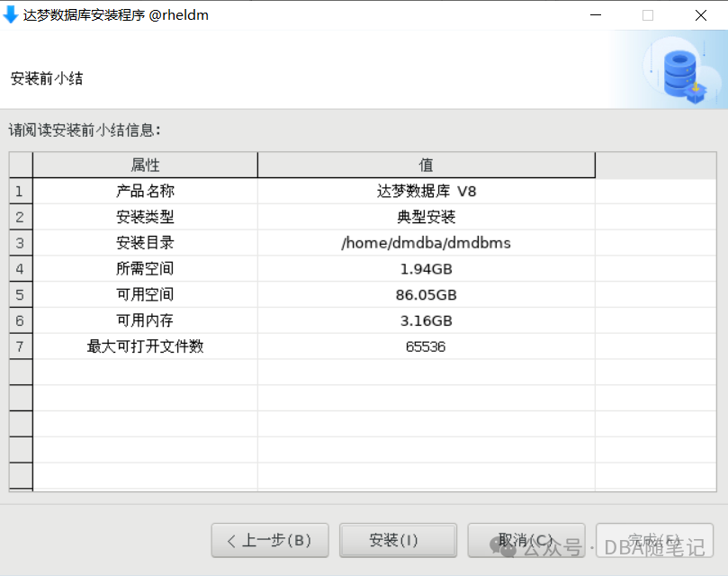
Task: Click the 产品名称 cell
Action: pyautogui.click(x=145, y=191)
